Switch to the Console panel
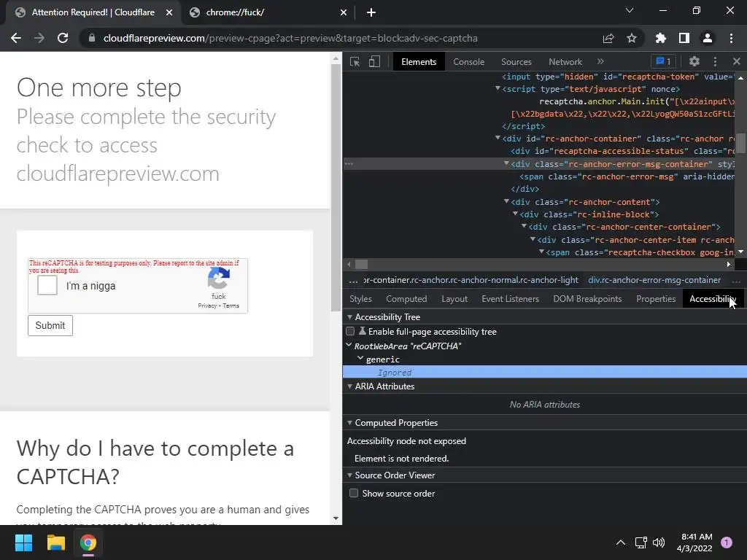Viewport: 747px width, 560px height. 469,62
